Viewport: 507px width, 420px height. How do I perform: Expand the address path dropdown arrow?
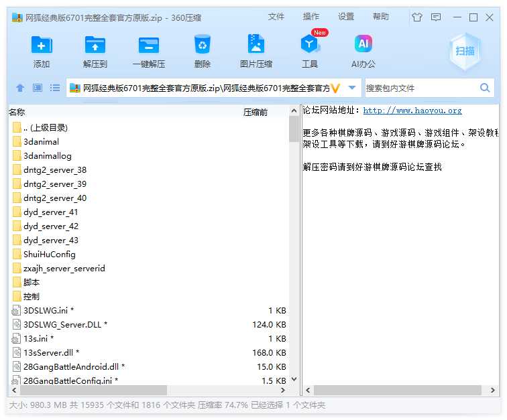[353, 88]
